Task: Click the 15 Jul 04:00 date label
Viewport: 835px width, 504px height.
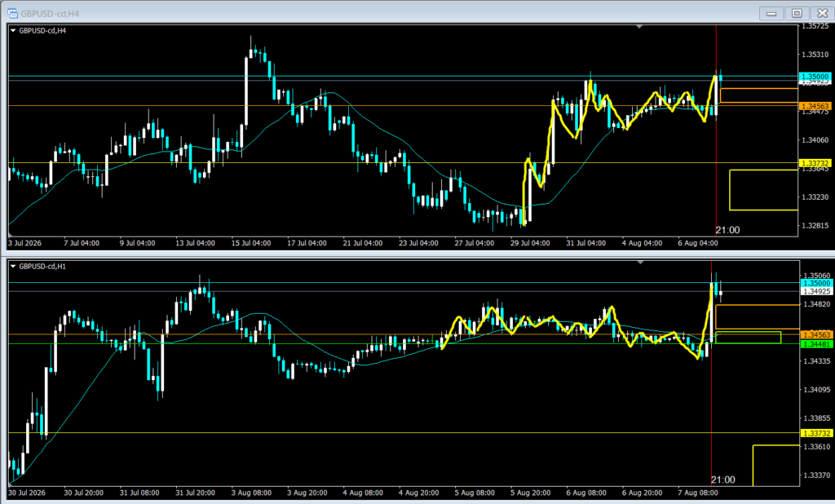Action: (x=251, y=243)
